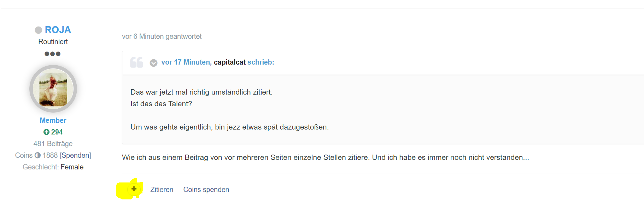This screenshot has width=644, height=204.
Task: Toggle the plus multi-quote button
Action: click(134, 189)
